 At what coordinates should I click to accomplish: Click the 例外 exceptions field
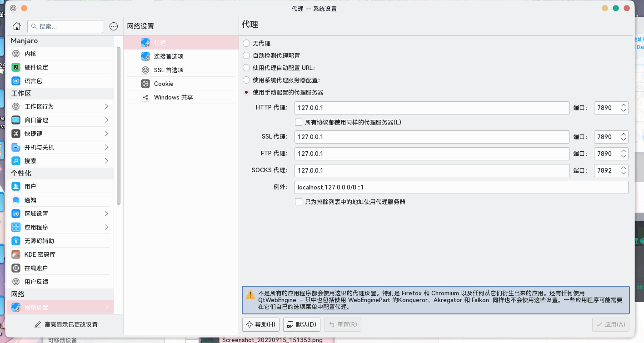click(x=461, y=187)
